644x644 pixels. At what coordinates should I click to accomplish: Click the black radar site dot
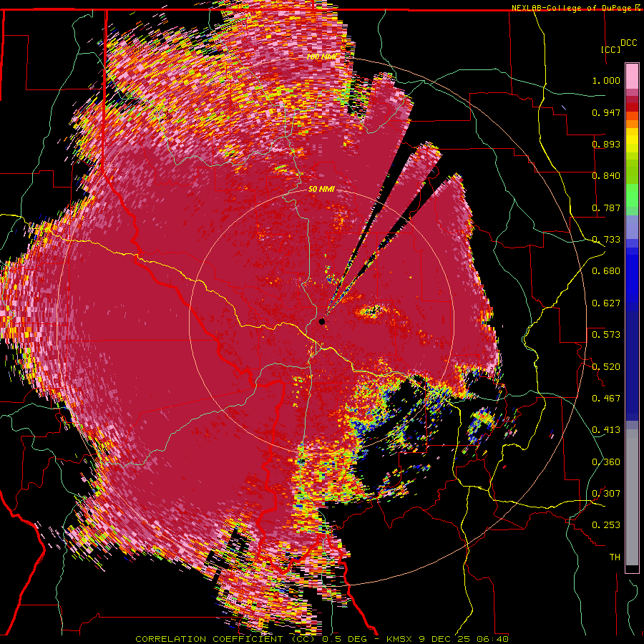(321, 321)
